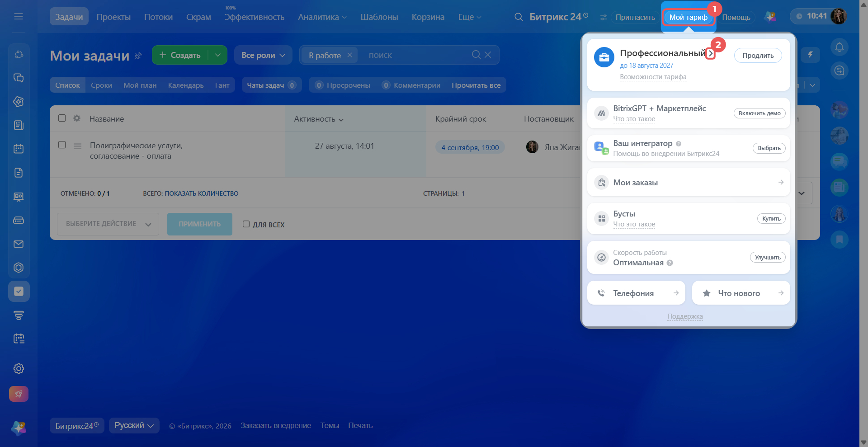
Task: Click the поиск search field
Action: (x=416, y=55)
